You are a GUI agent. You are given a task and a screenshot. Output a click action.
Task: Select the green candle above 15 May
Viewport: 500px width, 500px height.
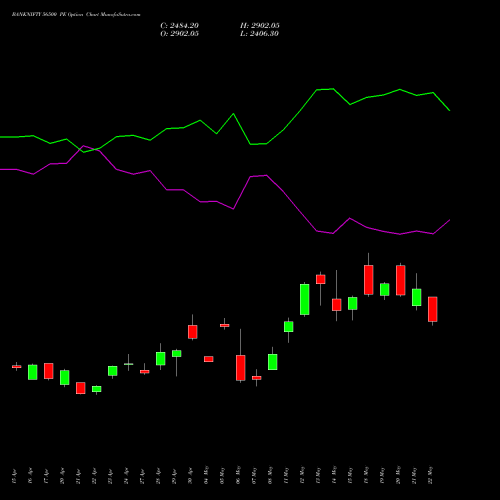click(353, 303)
